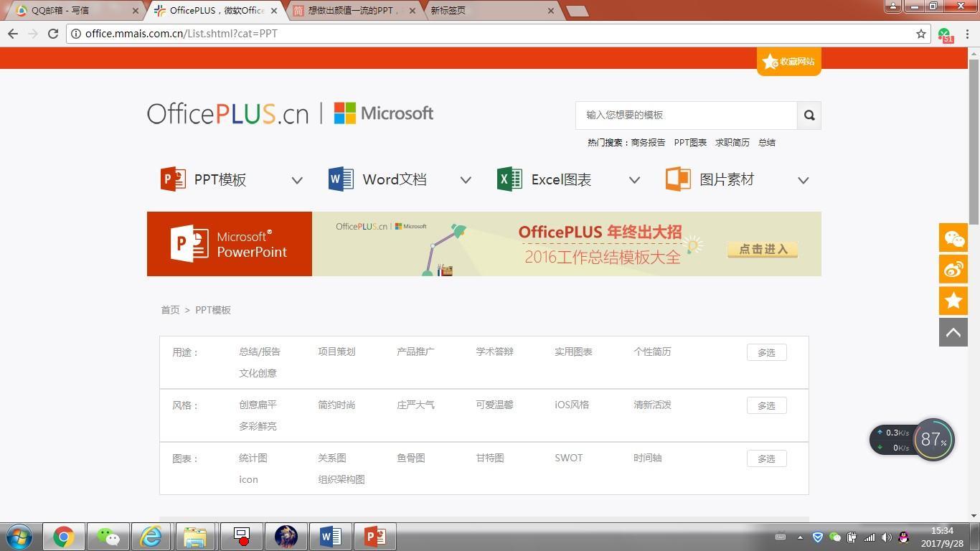
Task: Enable 多选 for the 风格 row
Action: (x=766, y=405)
